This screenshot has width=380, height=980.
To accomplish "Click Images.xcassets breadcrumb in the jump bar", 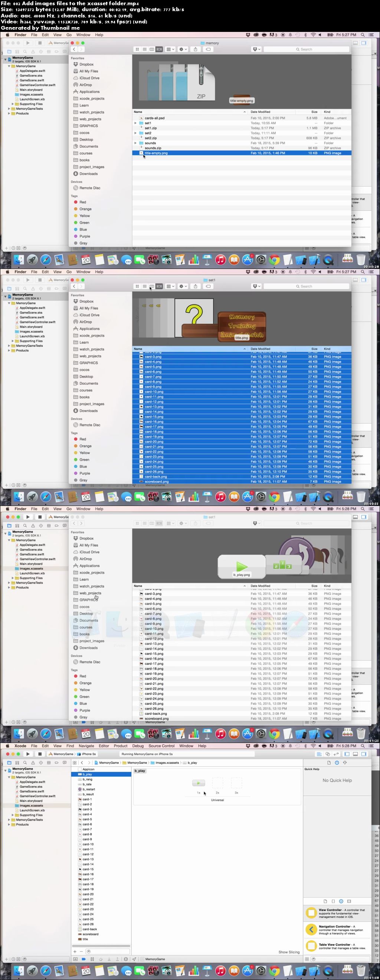I will (165, 762).
